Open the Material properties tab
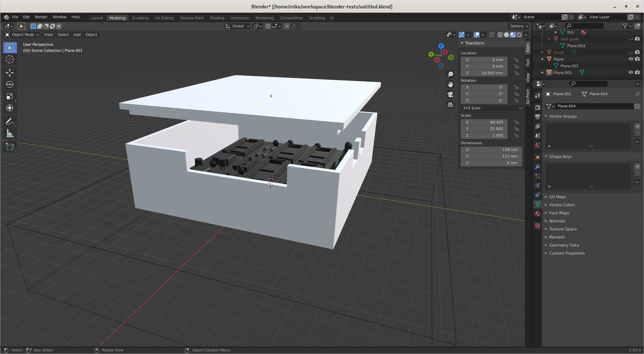 [537, 214]
